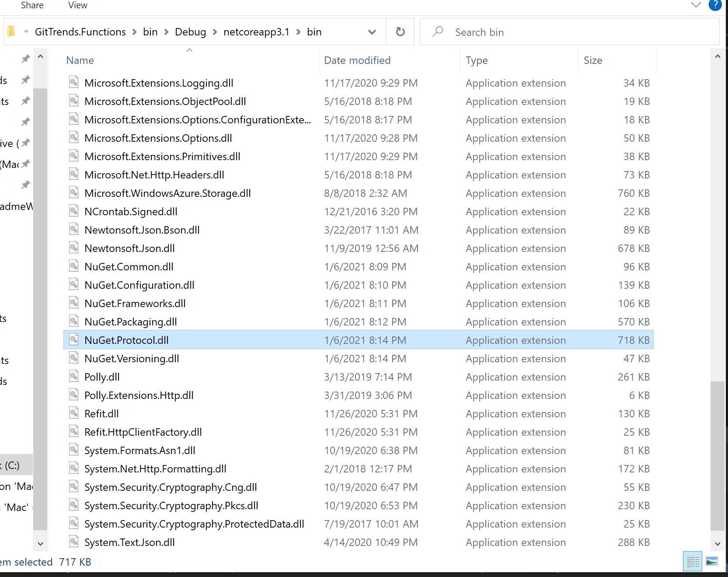This screenshot has height=577, width=728.
Task: Select the Microsoft.Net.Http.Headers.dll file icon
Action: pyautogui.click(x=74, y=174)
